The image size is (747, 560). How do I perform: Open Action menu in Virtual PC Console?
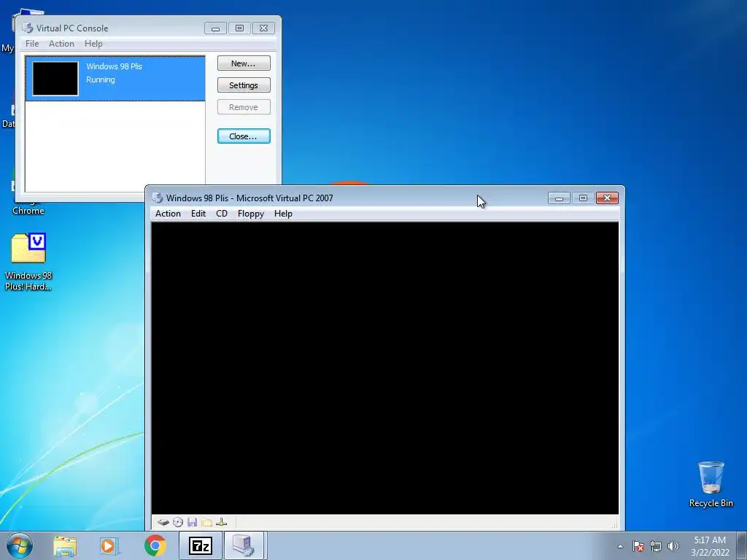pos(61,43)
